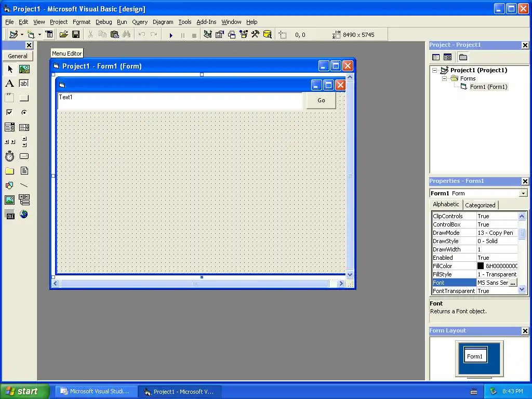Open the Add Project dropdown arrow

22,35
